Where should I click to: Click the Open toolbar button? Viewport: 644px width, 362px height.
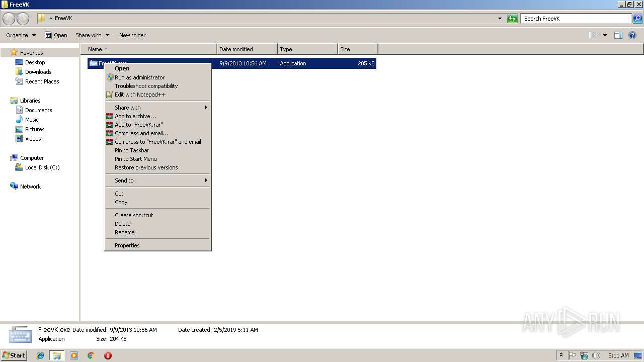point(56,35)
